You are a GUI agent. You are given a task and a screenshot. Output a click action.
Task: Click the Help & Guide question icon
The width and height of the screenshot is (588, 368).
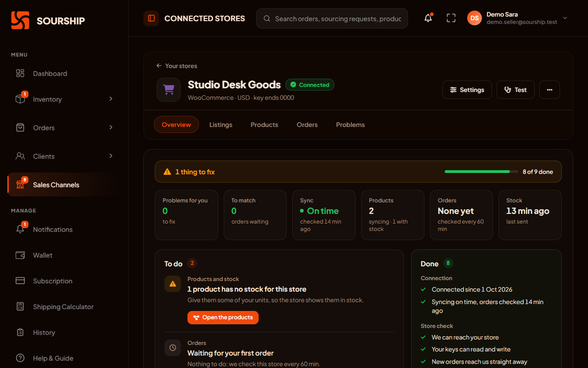[20, 358]
